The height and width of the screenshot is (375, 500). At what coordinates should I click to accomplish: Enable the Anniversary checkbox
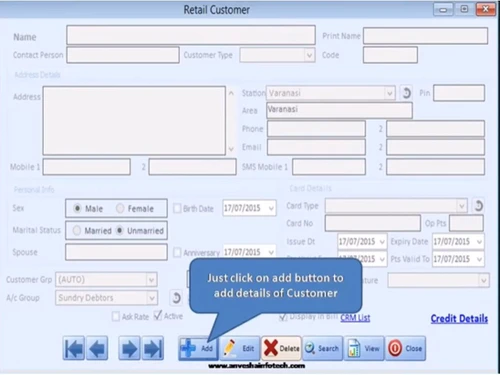177,252
